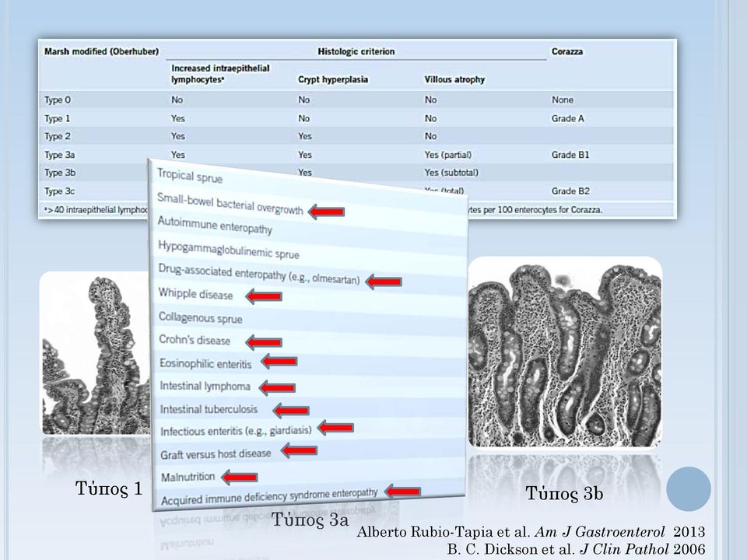Image resolution: width=747 pixels, height=560 pixels.
Task: Select the 'Type 3b' row label
Action: tap(60, 173)
